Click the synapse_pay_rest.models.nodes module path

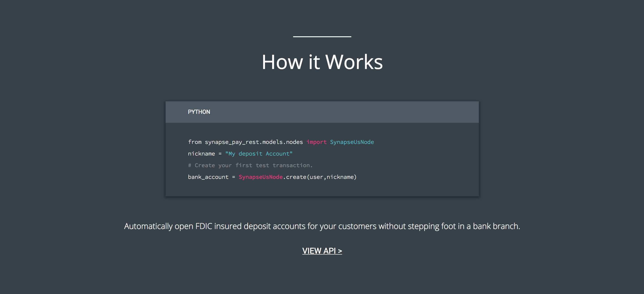[254, 142]
